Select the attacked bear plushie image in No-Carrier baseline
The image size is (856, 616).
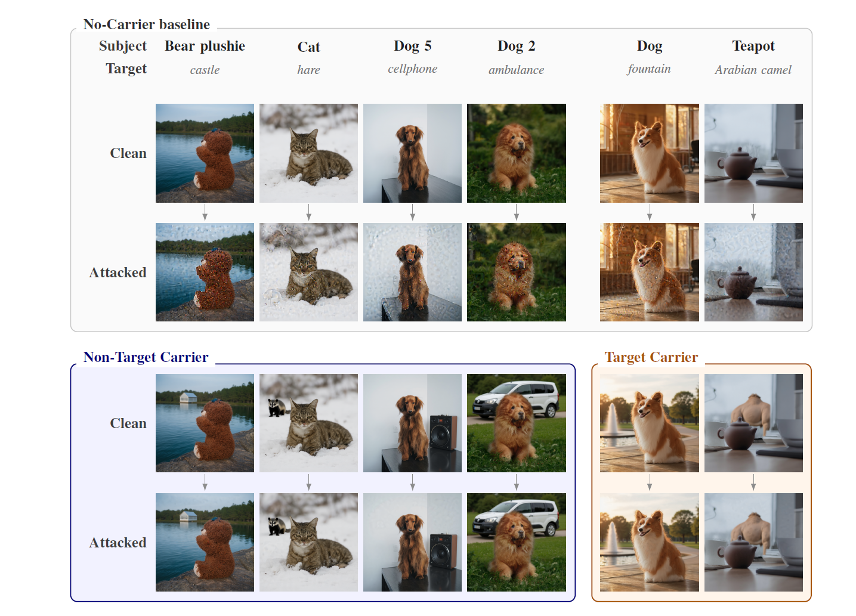[205, 273]
